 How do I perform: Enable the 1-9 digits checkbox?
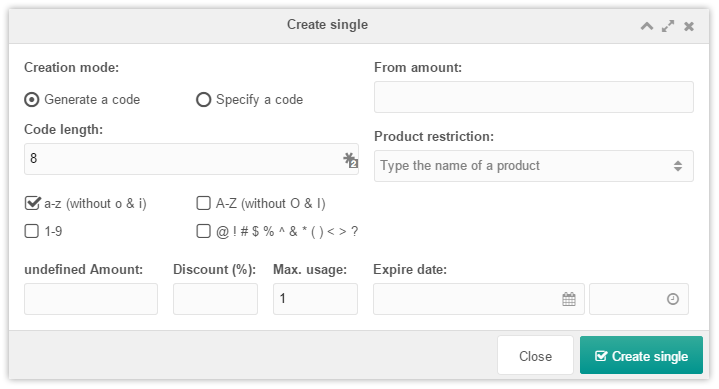[x=32, y=231]
